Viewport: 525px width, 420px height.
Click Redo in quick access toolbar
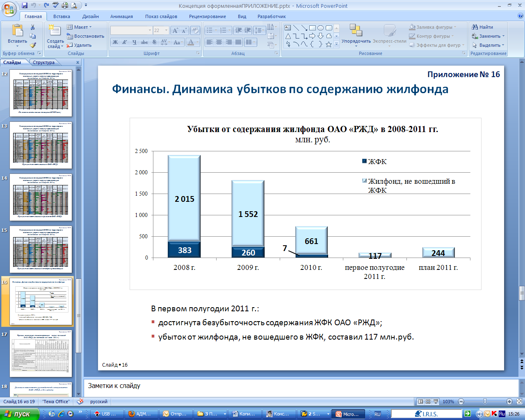[46, 6]
